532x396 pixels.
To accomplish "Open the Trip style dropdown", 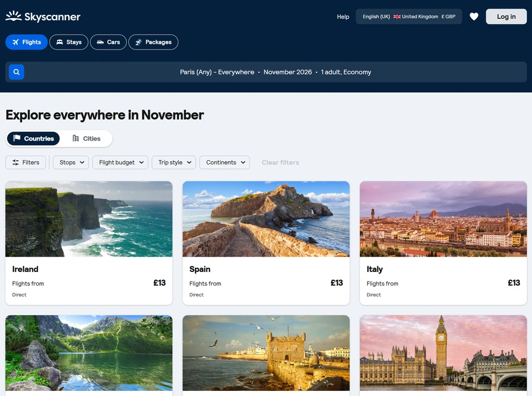I will tap(174, 162).
